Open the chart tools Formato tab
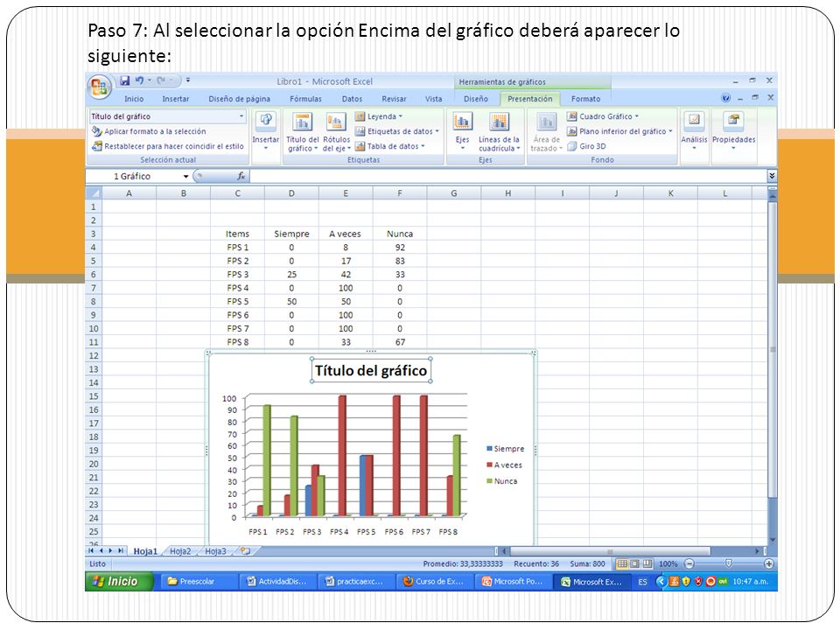 point(585,99)
